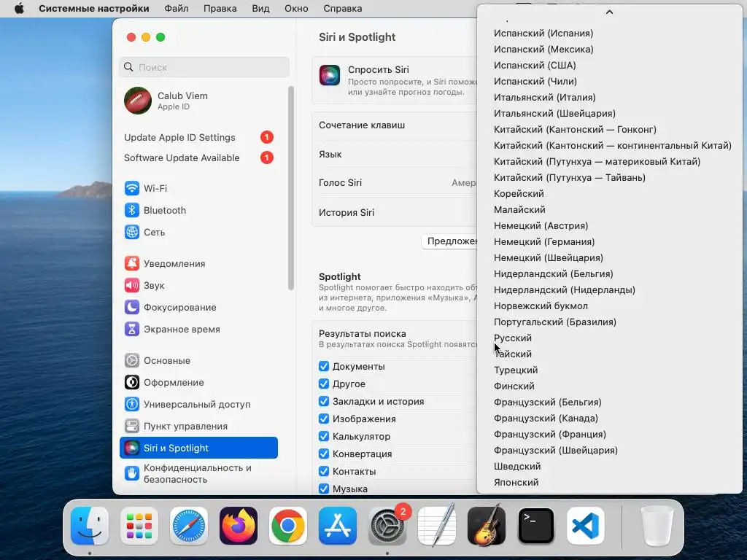
Task: Click the Голос Siri row
Action: pyautogui.click(x=395, y=183)
